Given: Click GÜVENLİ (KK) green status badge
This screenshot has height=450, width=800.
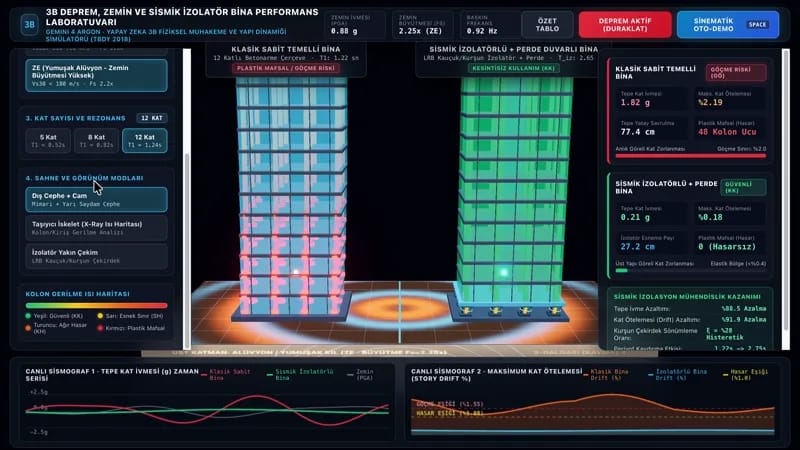Looking at the screenshot, I should 742,187.
